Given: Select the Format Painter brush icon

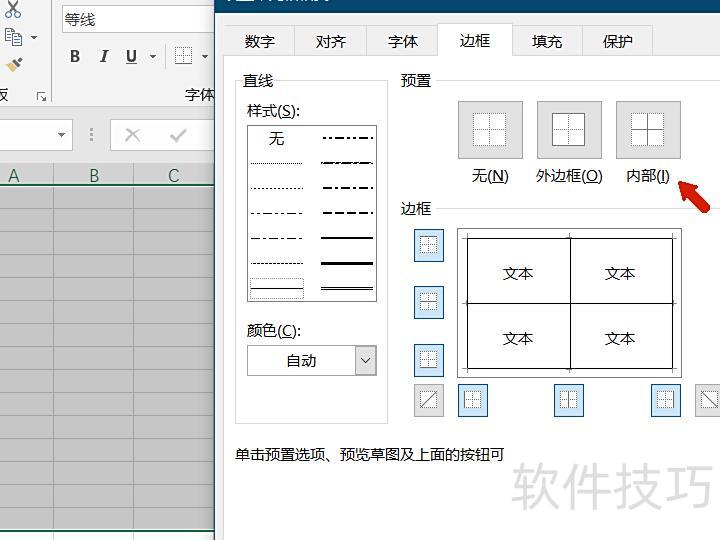Looking at the screenshot, I should (x=14, y=64).
